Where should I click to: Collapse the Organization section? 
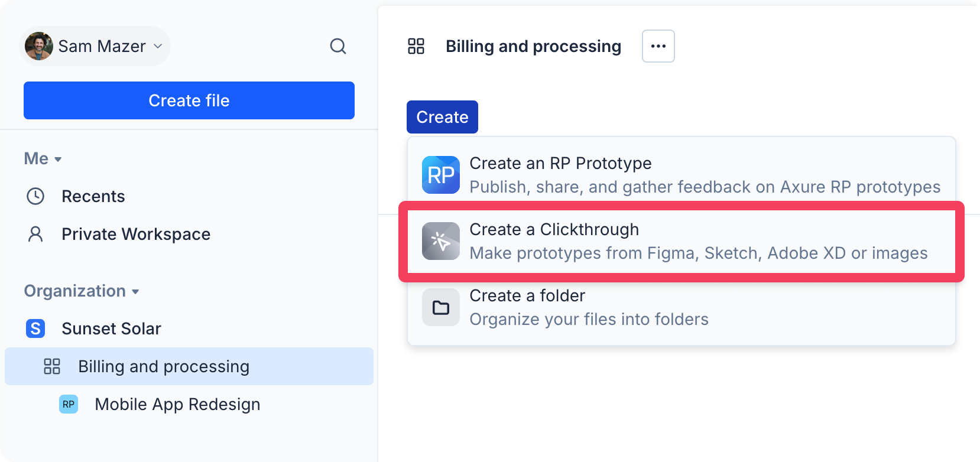(x=82, y=291)
